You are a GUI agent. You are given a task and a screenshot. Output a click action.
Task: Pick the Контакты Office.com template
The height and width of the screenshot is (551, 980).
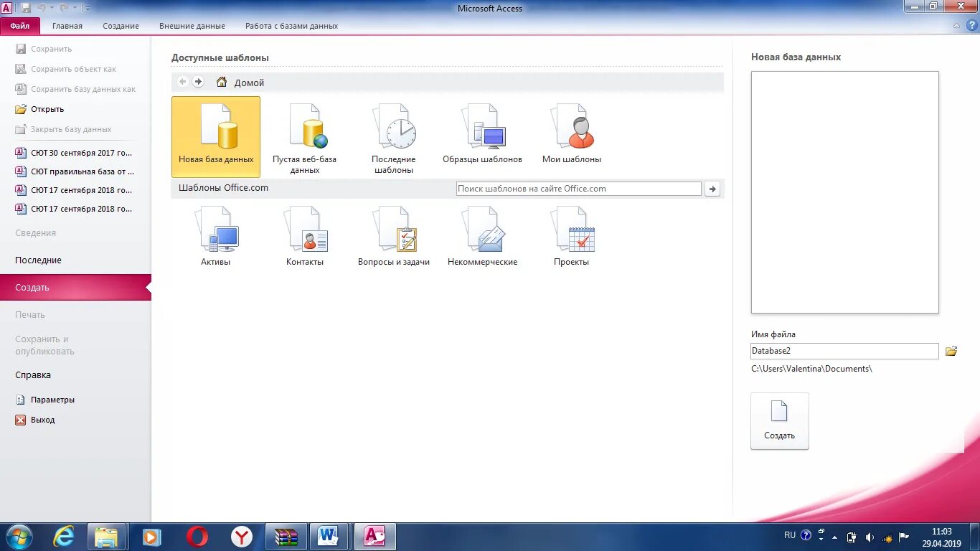pyautogui.click(x=305, y=237)
